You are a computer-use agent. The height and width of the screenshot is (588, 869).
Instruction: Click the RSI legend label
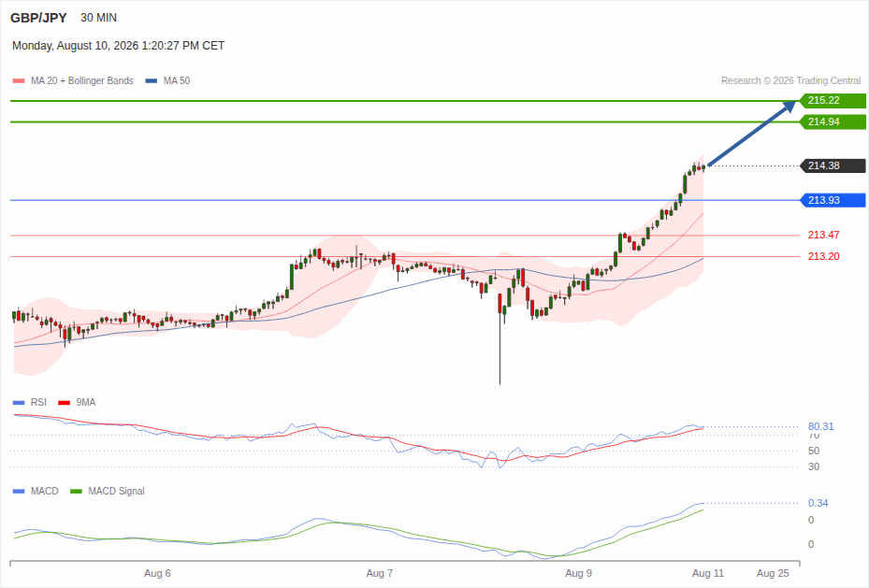[38, 403]
